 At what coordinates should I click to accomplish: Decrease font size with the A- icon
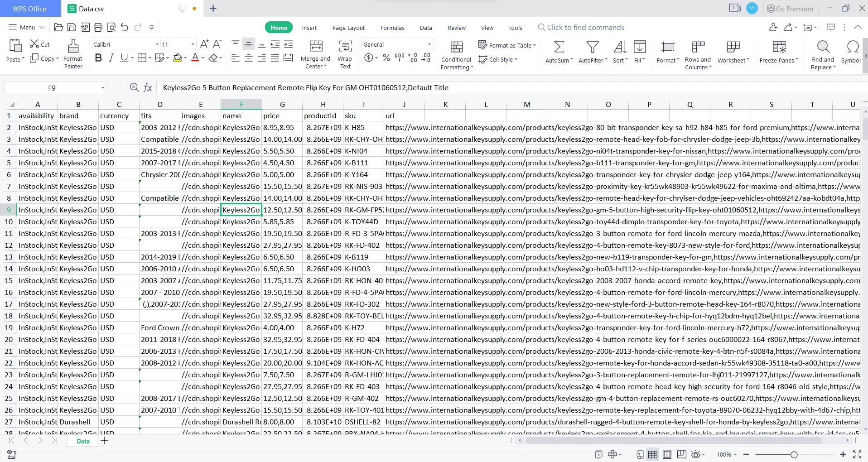(x=217, y=44)
